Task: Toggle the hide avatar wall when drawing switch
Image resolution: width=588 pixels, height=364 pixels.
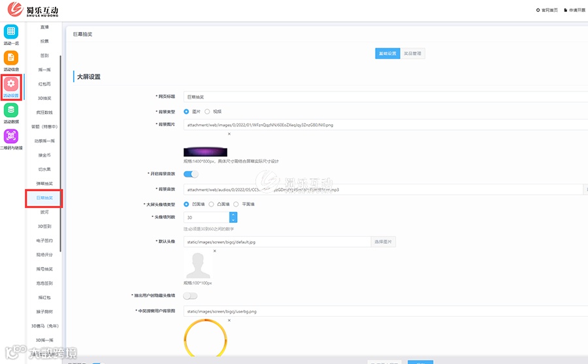Action: (190, 296)
